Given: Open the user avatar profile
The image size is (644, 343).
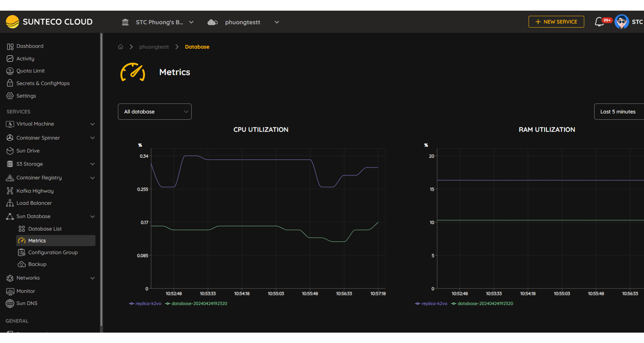Looking at the screenshot, I should click(621, 22).
